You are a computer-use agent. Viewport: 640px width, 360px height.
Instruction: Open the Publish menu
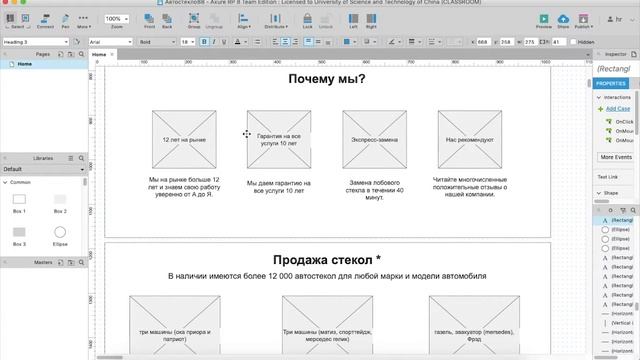[584, 21]
